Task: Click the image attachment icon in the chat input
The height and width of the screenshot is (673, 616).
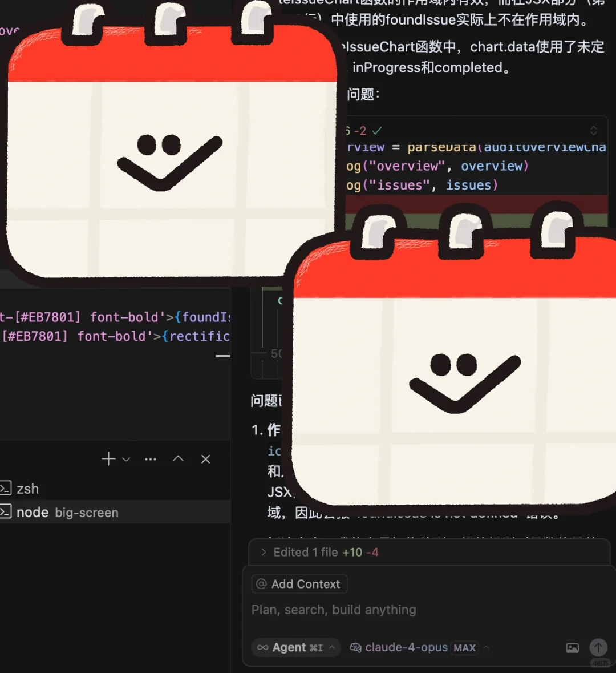Action: pyautogui.click(x=572, y=647)
